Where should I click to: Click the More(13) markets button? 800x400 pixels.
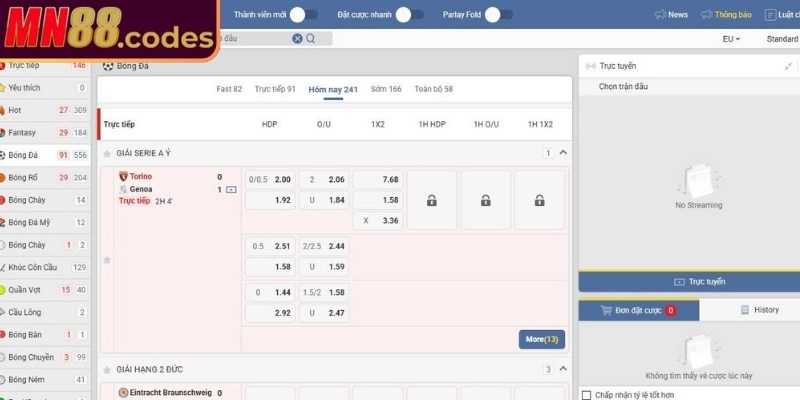coord(541,340)
